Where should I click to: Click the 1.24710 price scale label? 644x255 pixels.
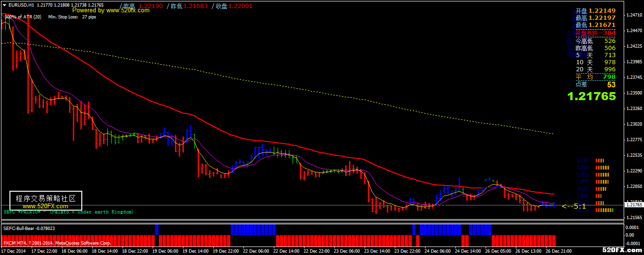click(x=634, y=15)
